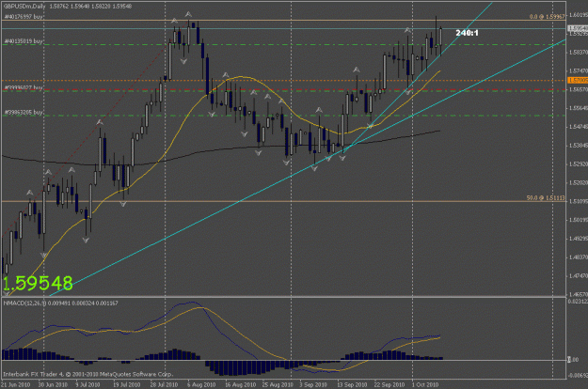Click the 1.47470 price axis value
Image resolution: width=588 pixels, height=389 pixels.
579,276
